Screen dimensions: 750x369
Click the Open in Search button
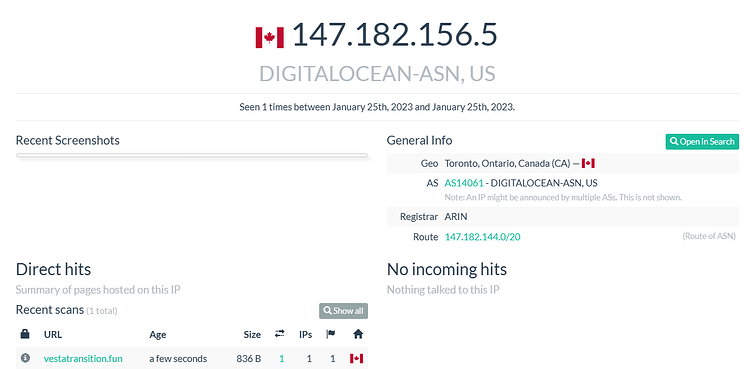tap(702, 142)
